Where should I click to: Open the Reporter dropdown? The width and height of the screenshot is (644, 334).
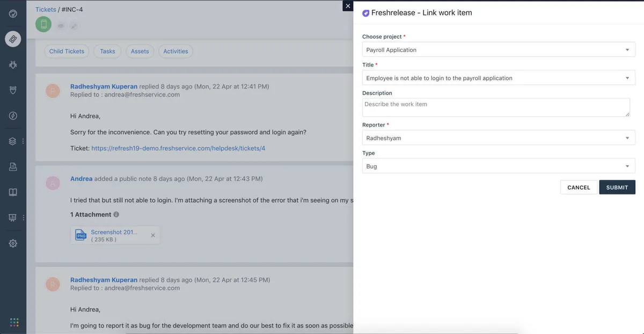[x=499, y=138]
